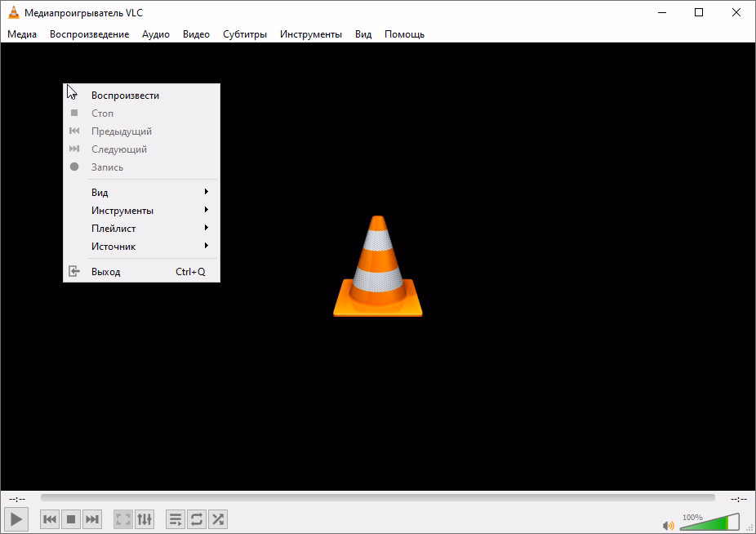Click the next media skip button

pos(92,519)
